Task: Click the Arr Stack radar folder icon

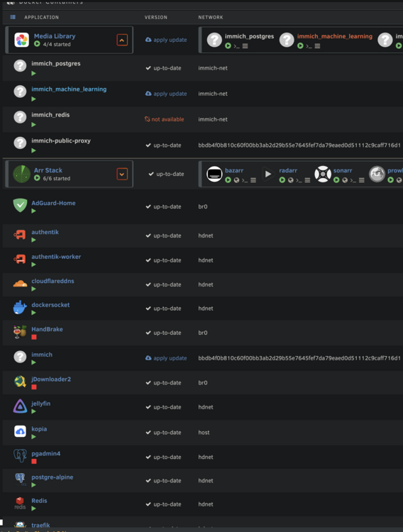Action: pyautogui.click(x=21, y=174)
